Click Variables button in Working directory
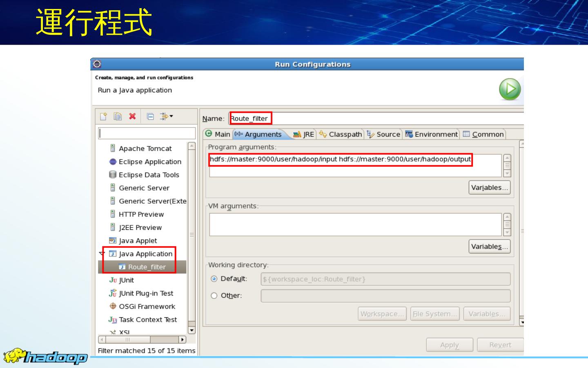Screen dimensions: 588x368 tap(487, 314)
